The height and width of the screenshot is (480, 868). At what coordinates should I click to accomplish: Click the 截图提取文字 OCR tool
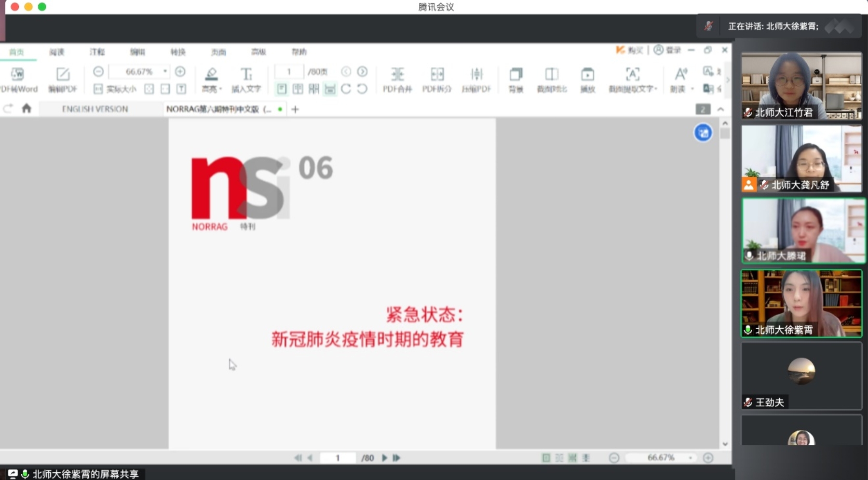click(x=632, y=80)
